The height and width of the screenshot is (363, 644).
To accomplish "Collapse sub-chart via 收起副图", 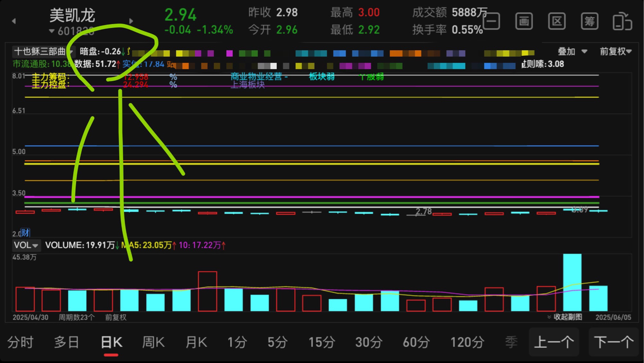I will [x=565, y=317].
